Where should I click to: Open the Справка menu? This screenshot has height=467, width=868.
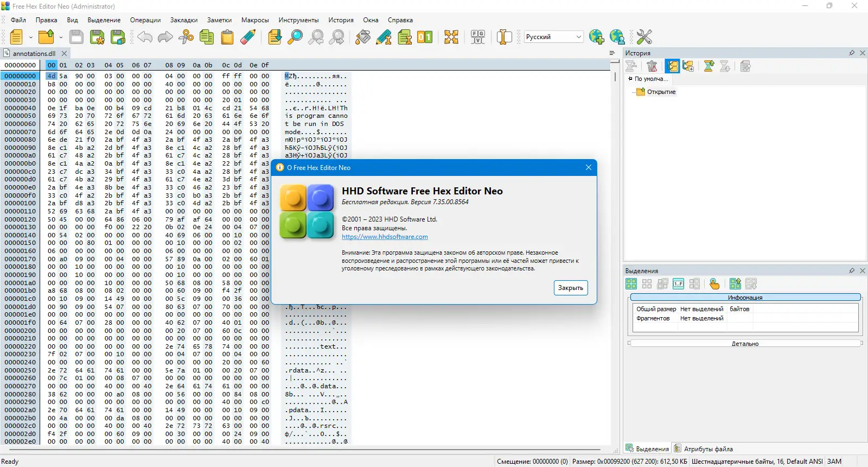tap(400, 20)
